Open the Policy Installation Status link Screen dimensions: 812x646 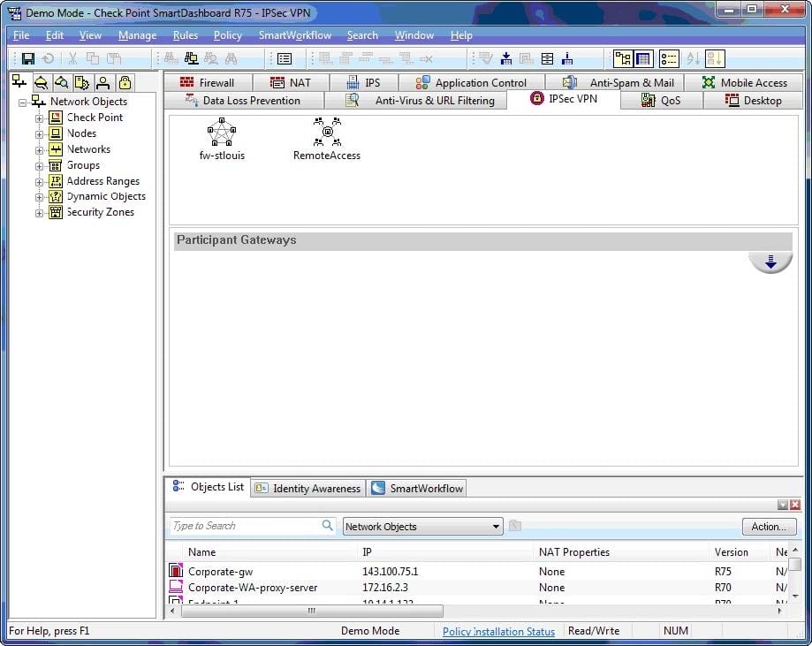coord(498,631)
